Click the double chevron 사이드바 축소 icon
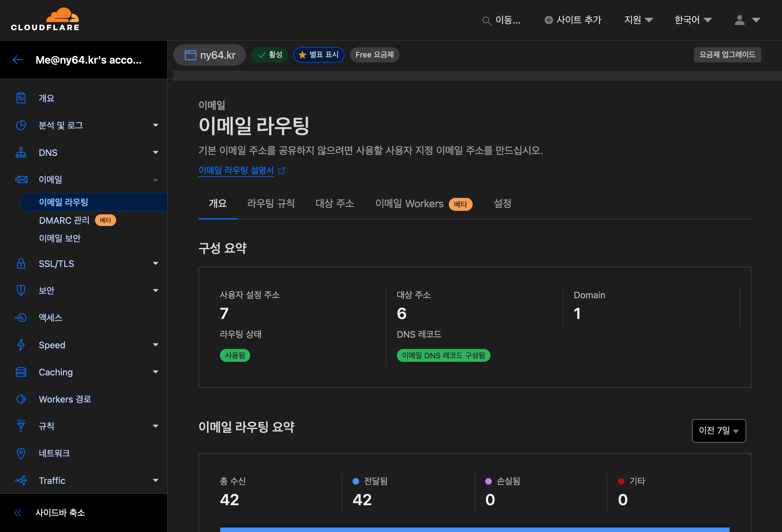 pyautogui.click(x=18, y=513)
